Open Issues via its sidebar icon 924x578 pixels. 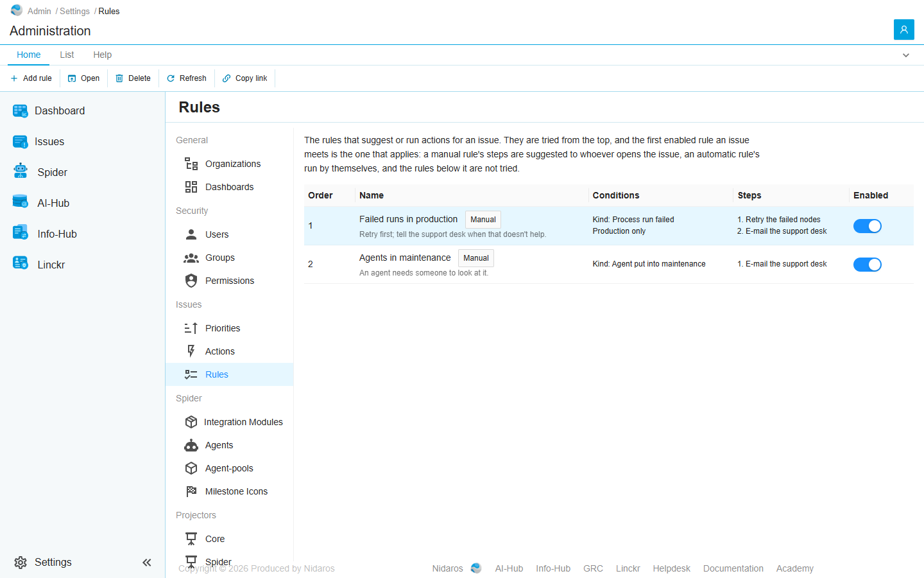(21, 142)
